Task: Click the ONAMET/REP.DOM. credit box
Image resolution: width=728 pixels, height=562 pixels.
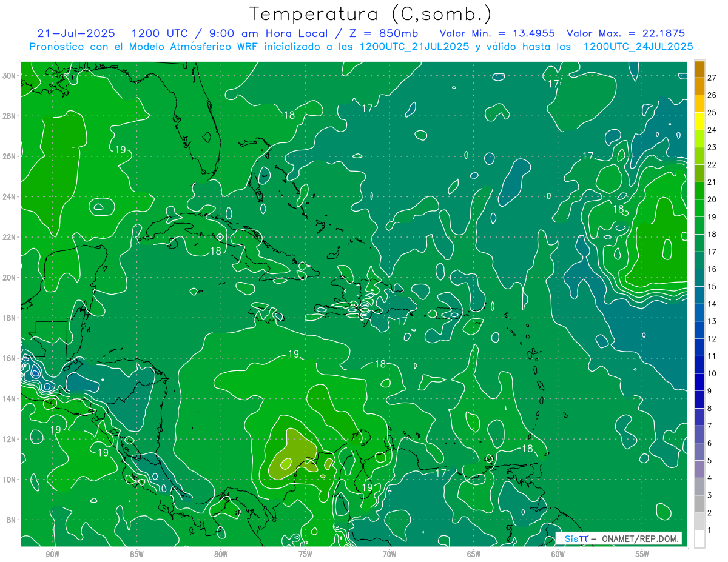Action: [619, 538]
